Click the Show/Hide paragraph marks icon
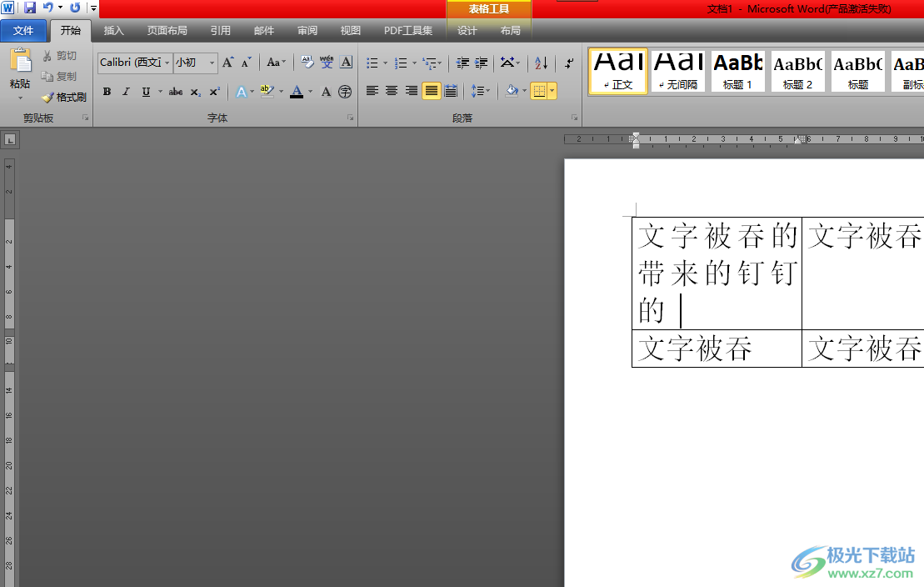This screenshot has height=587, width=924. click(x=569, y=63)
